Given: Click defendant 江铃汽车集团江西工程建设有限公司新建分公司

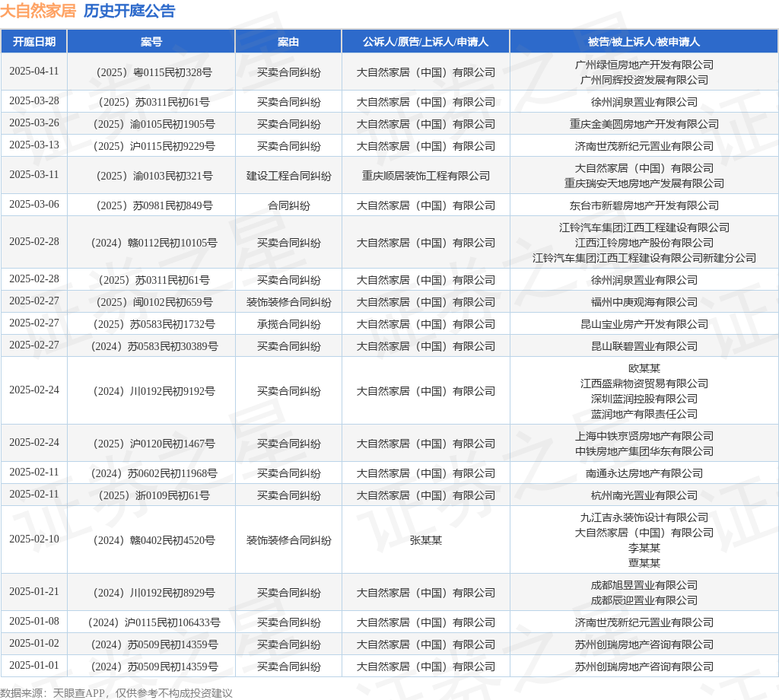Looking at the screenshot, I should [644, 259].
